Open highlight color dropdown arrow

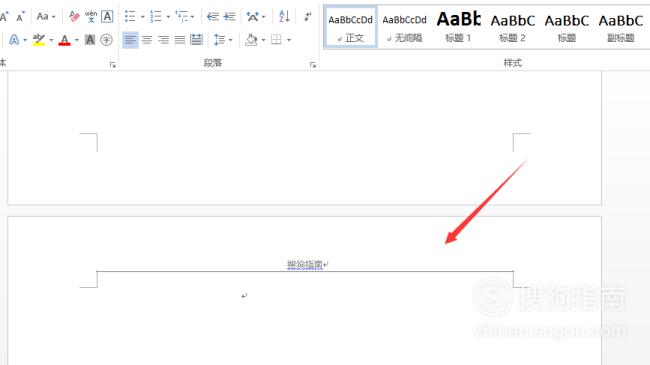pyautogui.click(x=51, y=40)
